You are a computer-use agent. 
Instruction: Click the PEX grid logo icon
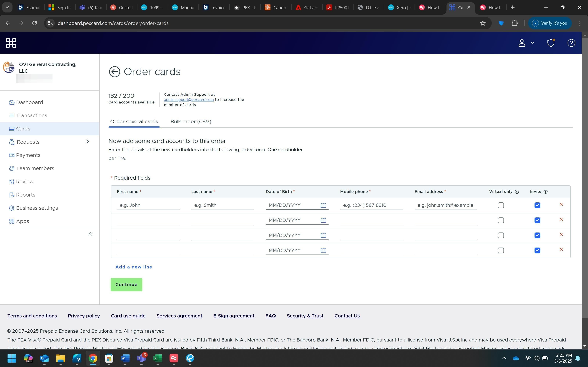[x=11, y=43]
